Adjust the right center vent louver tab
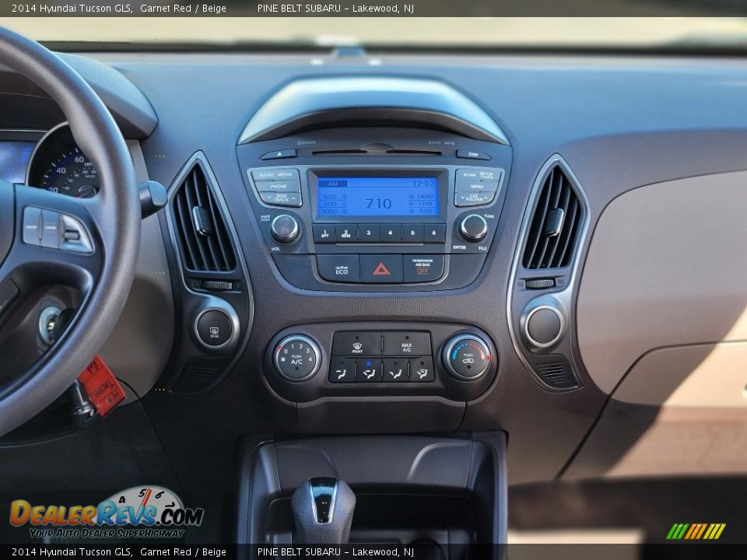Screen dimensions: 747x560 pos(553,222)
